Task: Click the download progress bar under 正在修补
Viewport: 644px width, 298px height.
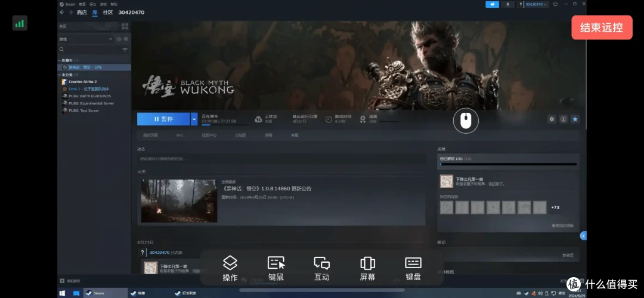Action: pyautogui.click(x=225, y=125)
